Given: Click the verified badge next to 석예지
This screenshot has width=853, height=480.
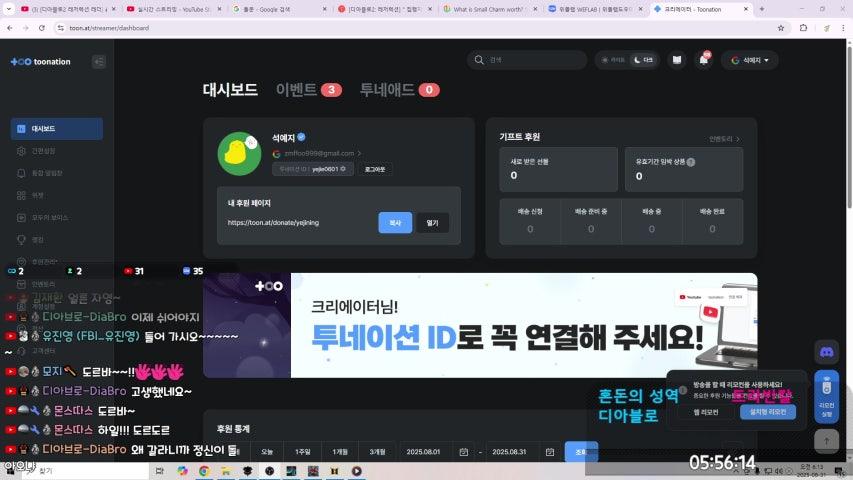Looking at the screenshot, I should coord(301,137).
